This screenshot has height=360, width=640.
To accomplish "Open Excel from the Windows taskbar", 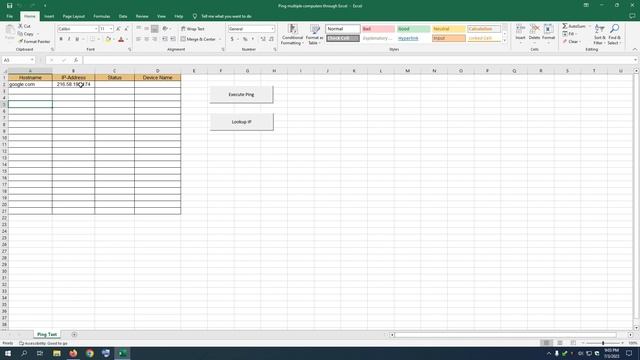I will coord(122,353).
